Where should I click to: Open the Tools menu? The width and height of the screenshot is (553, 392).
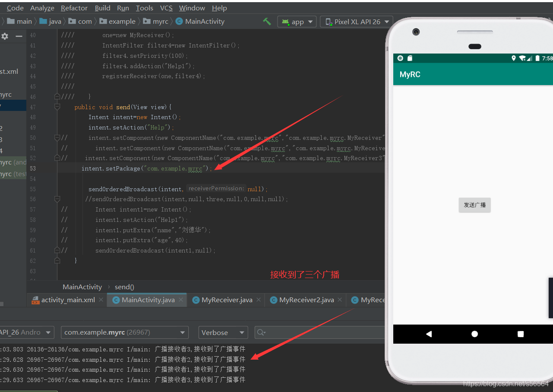[145, 8]
